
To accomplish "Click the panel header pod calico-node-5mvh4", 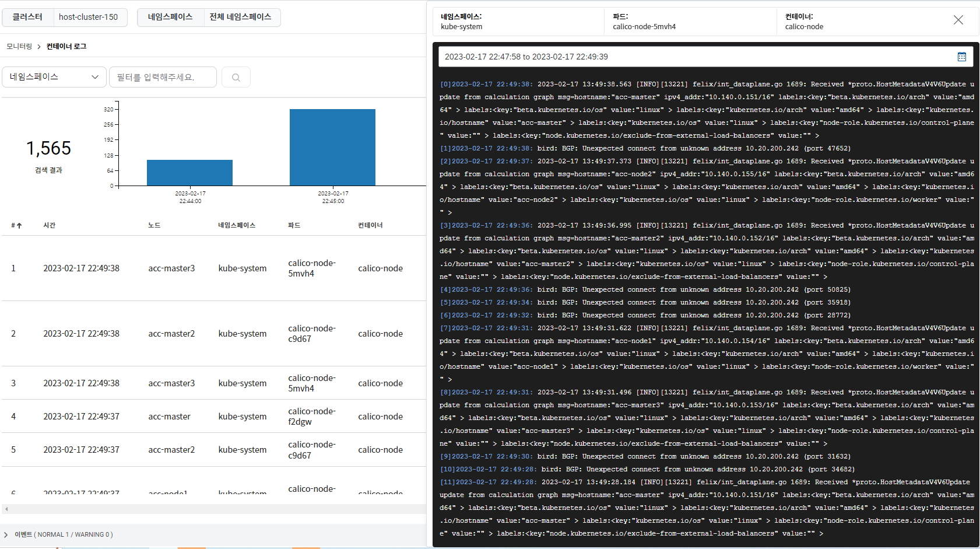I will coord(644,27).
